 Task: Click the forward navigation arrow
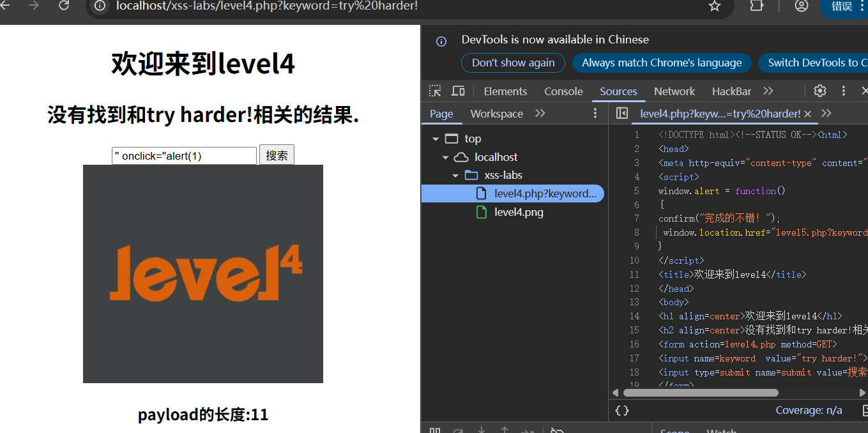point(34,6)
